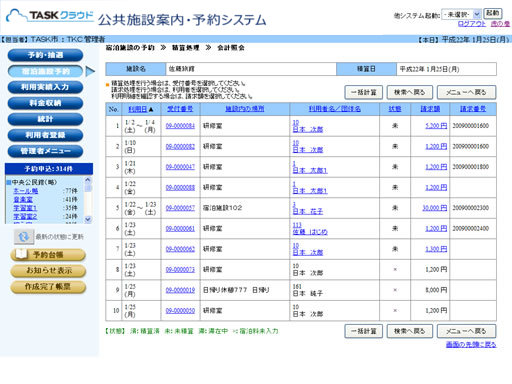Click 一括計算 above the table
Screen dimensions: 512x384
(x=363, y=92)
